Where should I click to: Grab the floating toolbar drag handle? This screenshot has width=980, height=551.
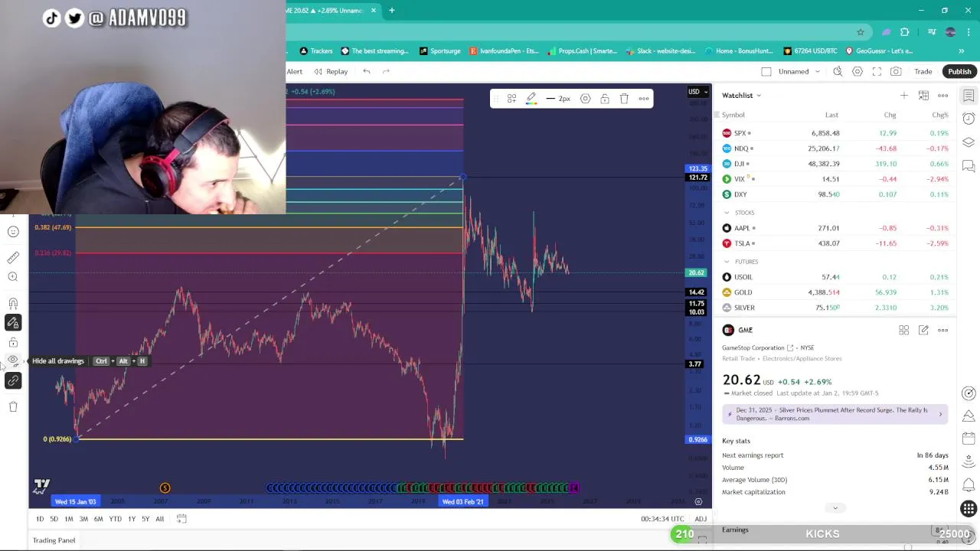point(495,99)
